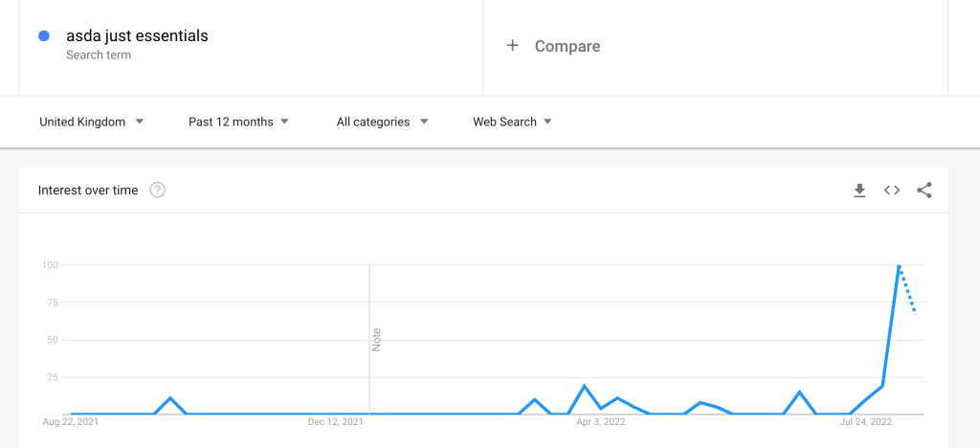This screenshot has width=980, height=448.
Task: Click the Aug 22, 2021 axis label
Action: pyautogui.click(x=71, y=421)
